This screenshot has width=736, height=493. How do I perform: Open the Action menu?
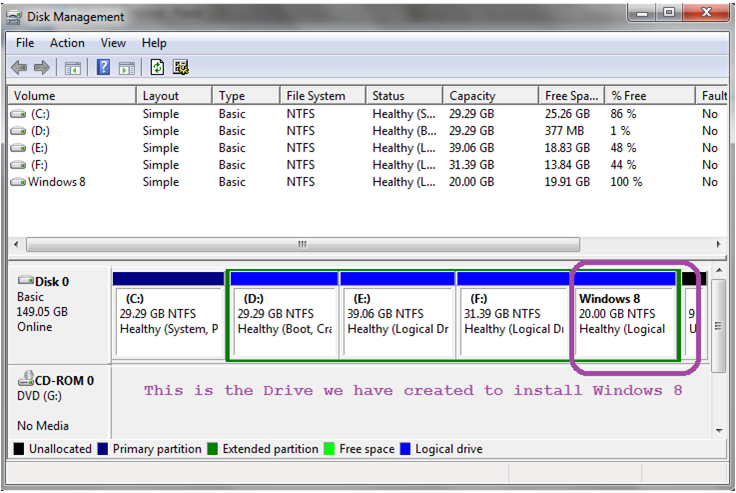click(x=67, y=43)
